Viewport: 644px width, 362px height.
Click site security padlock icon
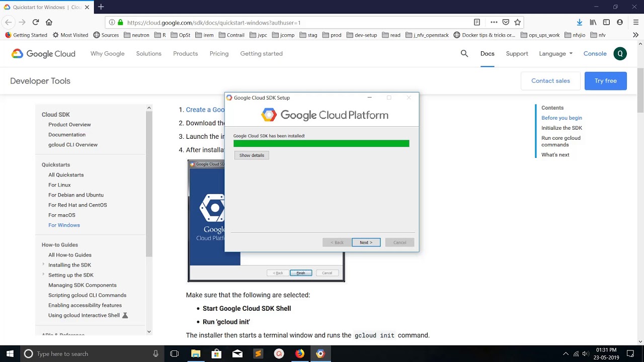[x=120, y=22]
